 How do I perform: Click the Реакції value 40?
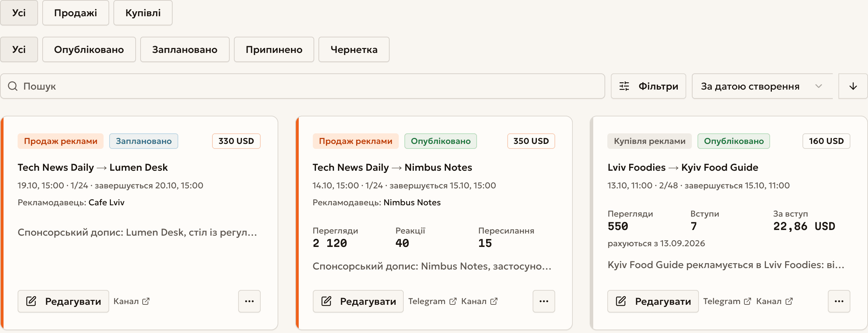point(402,243)
